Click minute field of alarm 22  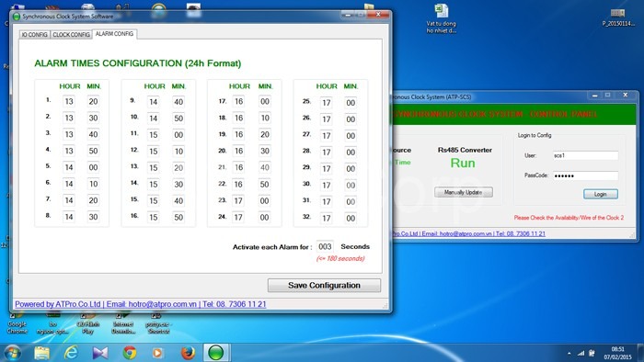(x=265, y=184)
